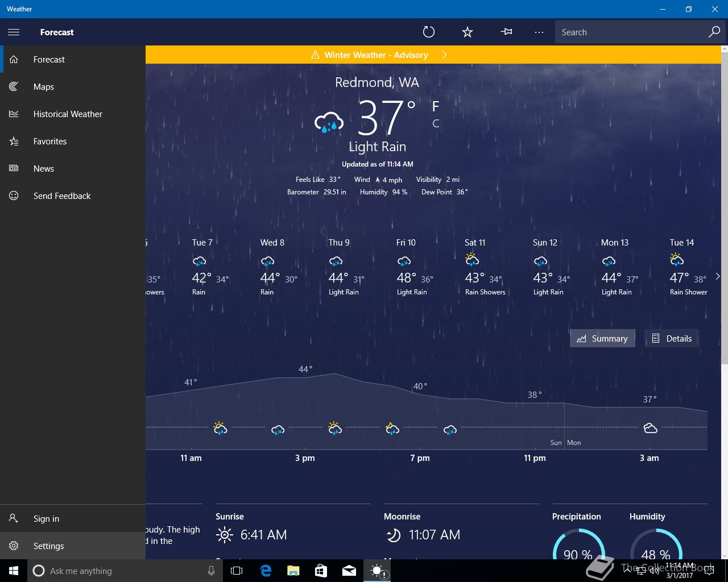Screen dimensions: 728x582
Task: Open File Explorer from taskbar
Action: (293, 571)
